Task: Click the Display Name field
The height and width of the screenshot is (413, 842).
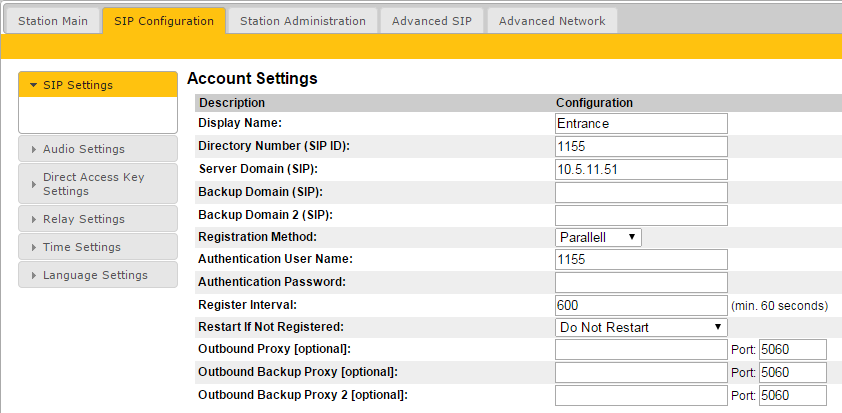Action: coord(641,123)
